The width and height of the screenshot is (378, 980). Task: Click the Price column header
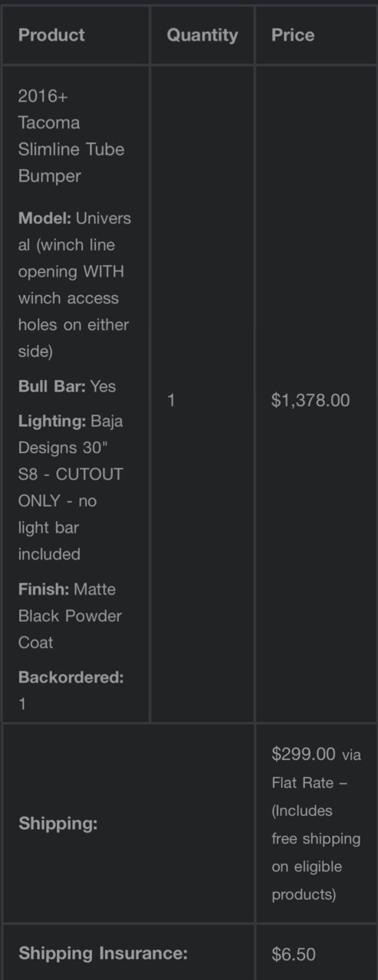(x=293, y=35)
